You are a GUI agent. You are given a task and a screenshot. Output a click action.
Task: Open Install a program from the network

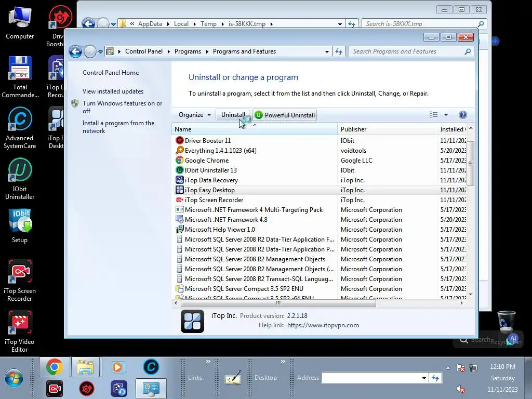tap(118, 127)
